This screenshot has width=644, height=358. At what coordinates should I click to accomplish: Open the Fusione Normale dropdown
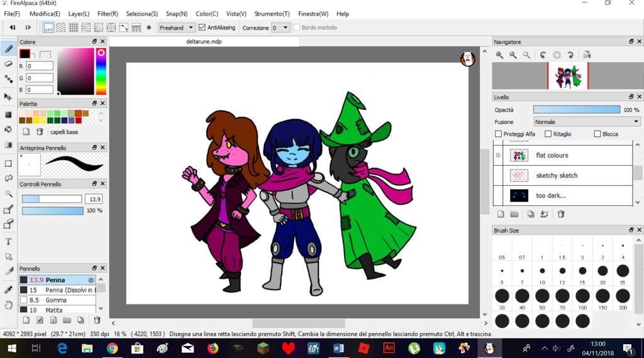click(587, 122)
